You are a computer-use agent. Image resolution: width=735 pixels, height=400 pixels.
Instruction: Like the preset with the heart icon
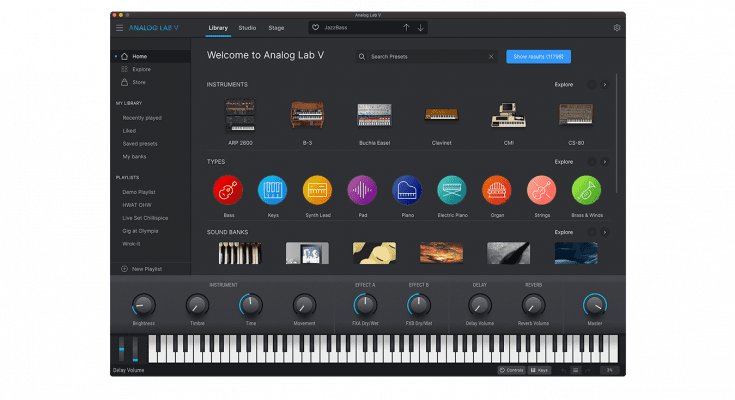tap(316, 28)
